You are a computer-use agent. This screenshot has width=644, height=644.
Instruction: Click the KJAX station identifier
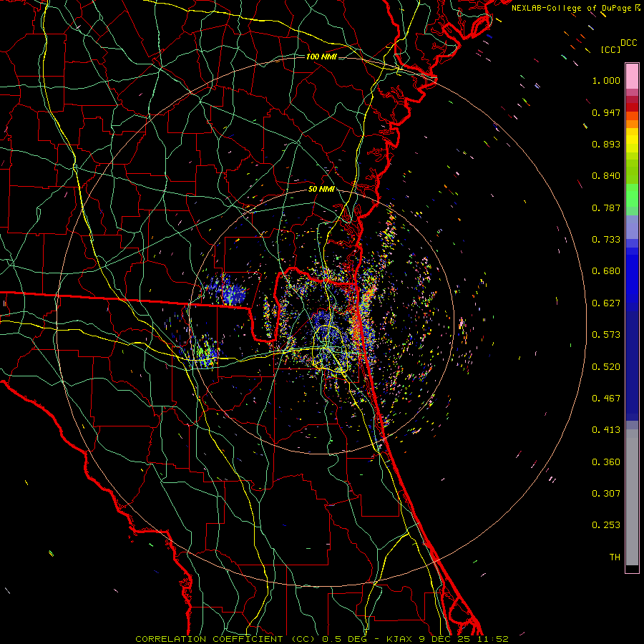(401, 639)
